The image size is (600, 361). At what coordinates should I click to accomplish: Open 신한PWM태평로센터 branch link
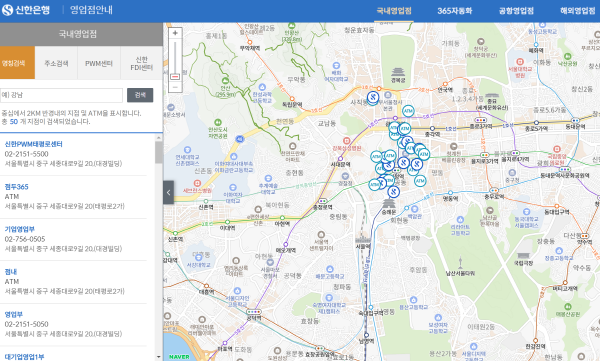pyautogui.click(x=33, y=144)
